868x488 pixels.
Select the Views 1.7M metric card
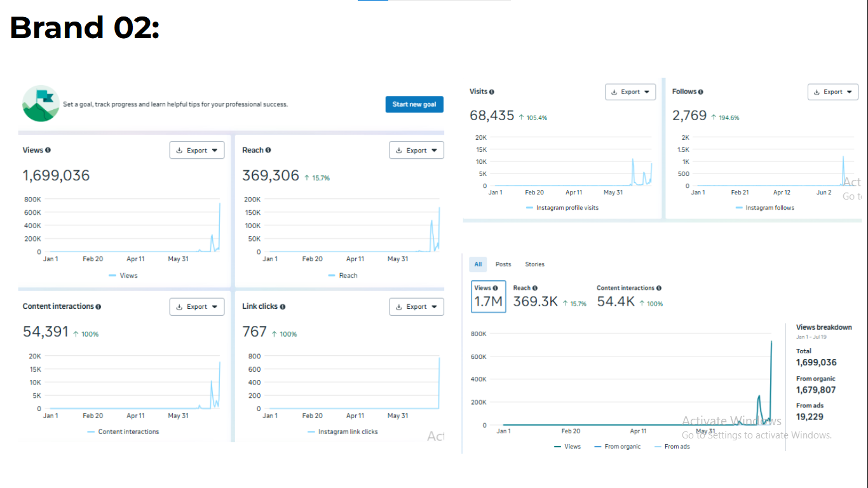click(x=488, y=297)
